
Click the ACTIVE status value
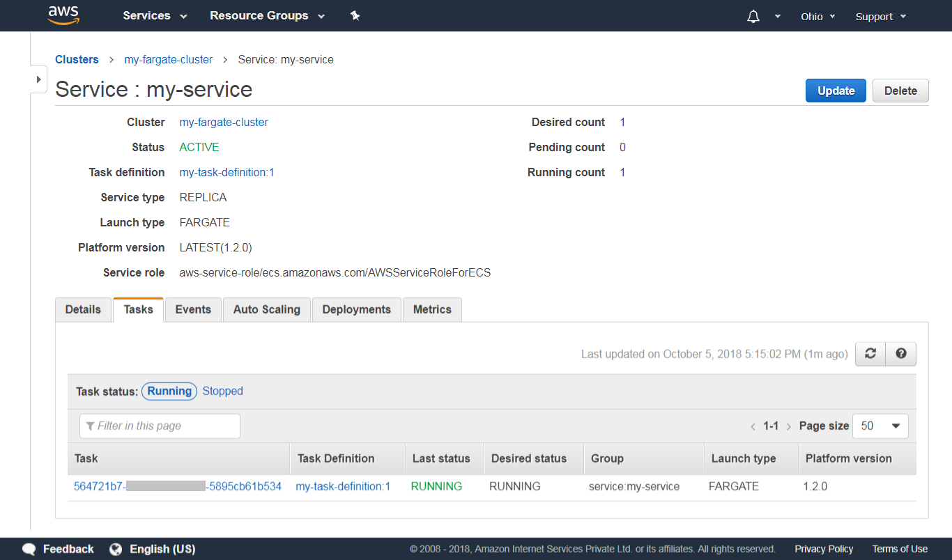(x=199, y=148)
